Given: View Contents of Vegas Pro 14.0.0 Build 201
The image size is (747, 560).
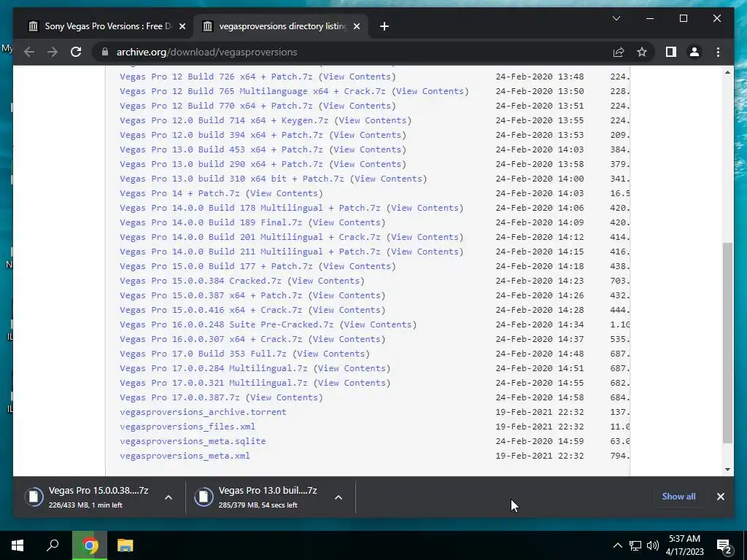Looking at the screenshot, I should point(425,237).
